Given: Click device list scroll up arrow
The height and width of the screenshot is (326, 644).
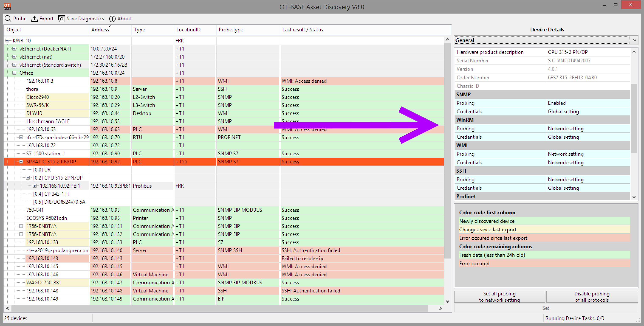Looking at the screenshot, I should (447, 40).
